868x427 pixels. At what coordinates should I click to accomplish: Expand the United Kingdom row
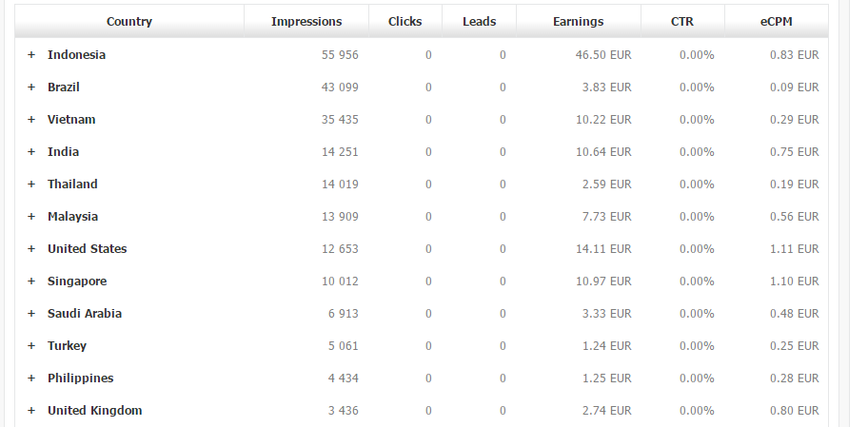[x=31, y=411]
